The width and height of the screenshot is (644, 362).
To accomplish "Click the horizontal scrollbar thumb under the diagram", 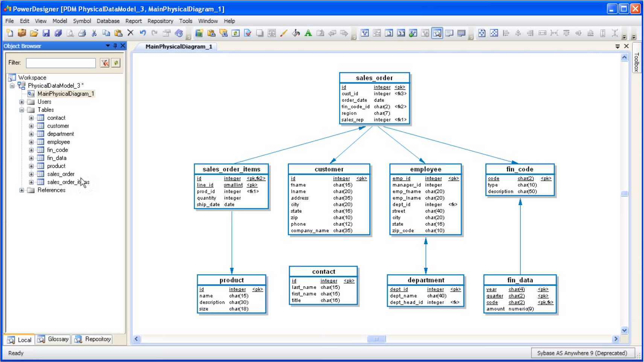I will (376, 339).
